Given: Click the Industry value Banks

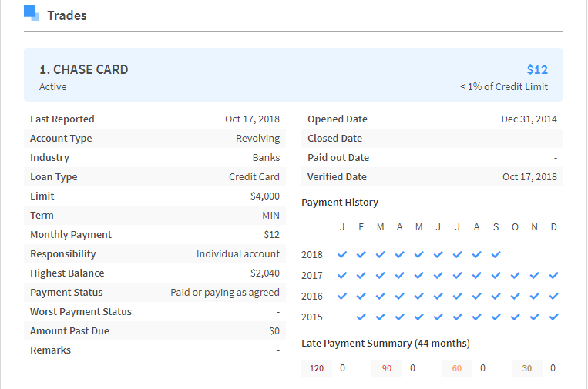Looking at the screenshot, I should pyautogui.click(x=266, y=158).
